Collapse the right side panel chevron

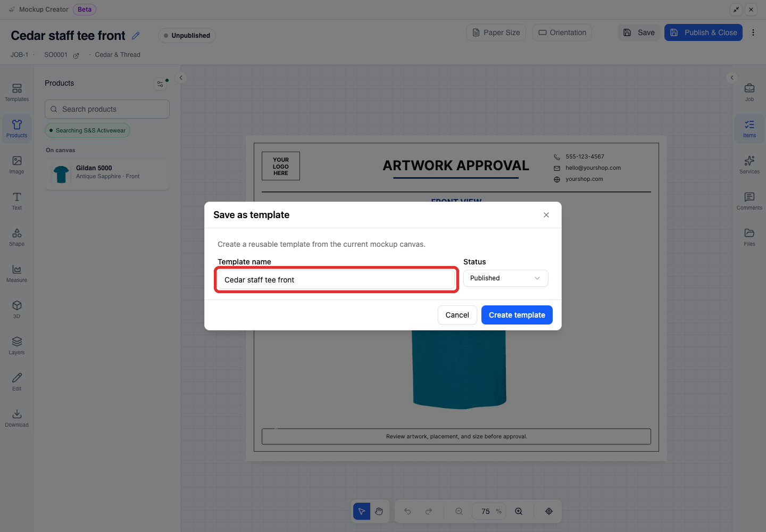(x=732, y=78)
